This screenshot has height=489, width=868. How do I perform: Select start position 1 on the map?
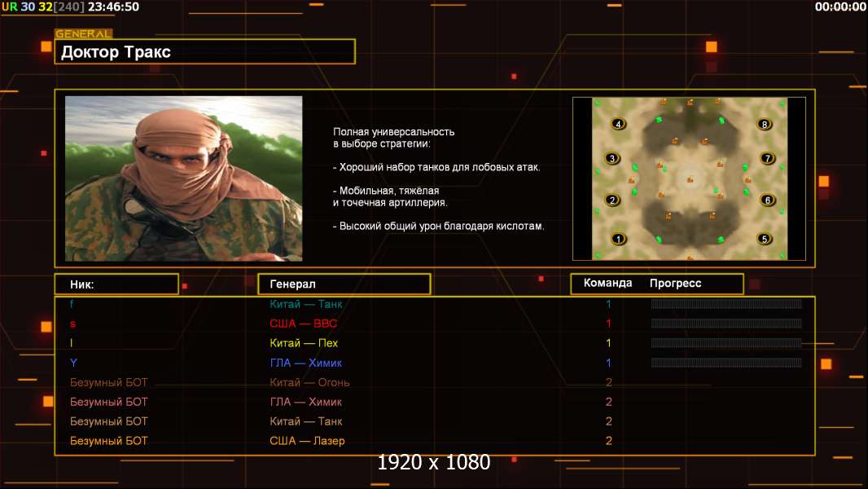click(618, 240)
